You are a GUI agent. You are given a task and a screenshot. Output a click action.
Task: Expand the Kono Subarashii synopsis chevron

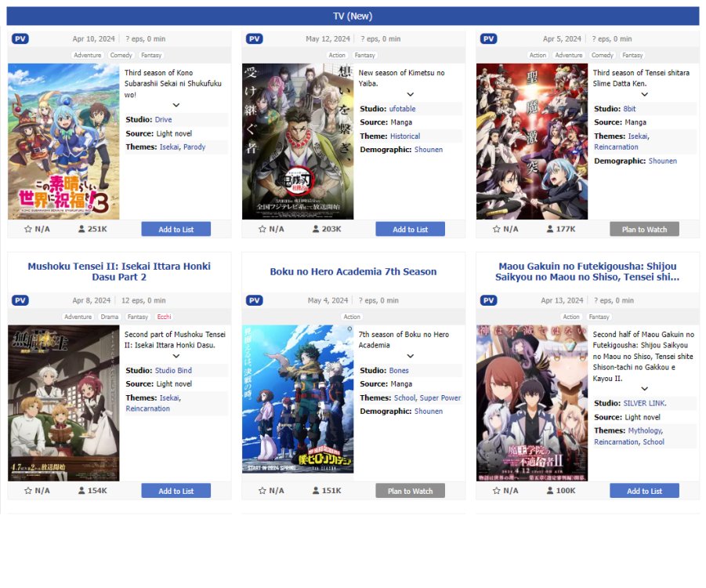coord(176,105)
